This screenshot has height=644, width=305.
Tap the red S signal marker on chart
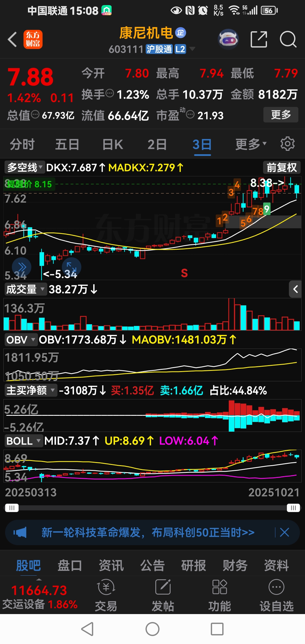(184, 273)
